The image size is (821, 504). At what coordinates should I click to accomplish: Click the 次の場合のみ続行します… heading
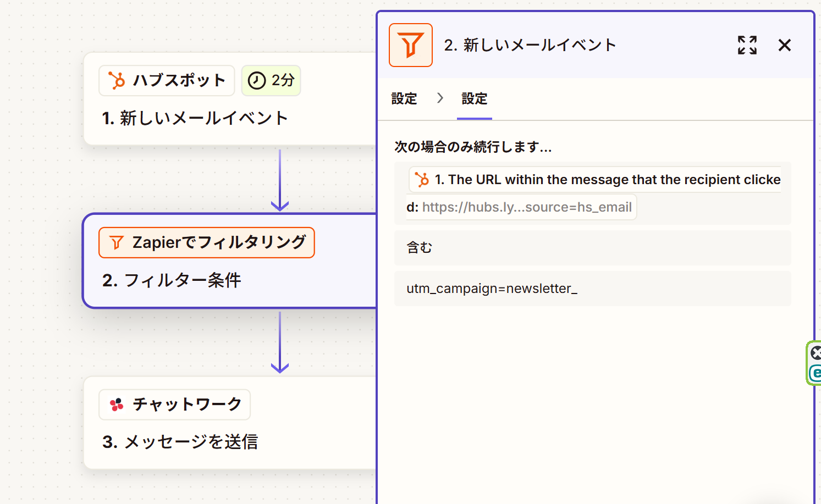(473, 147)
